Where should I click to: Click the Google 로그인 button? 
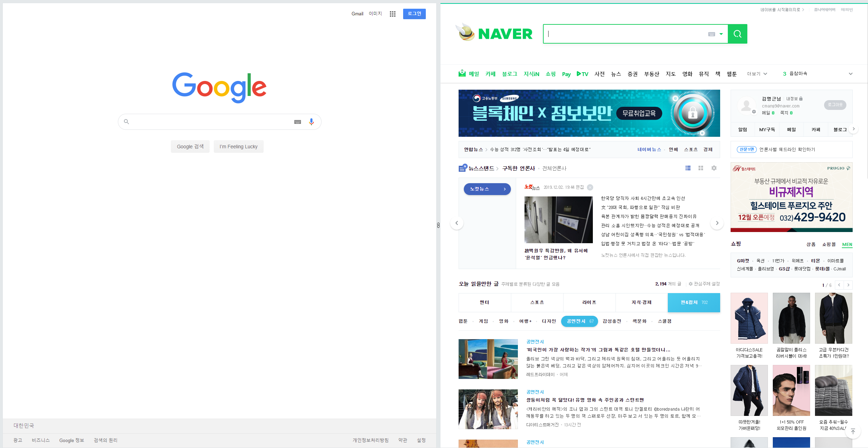click(x=414, y=14)
